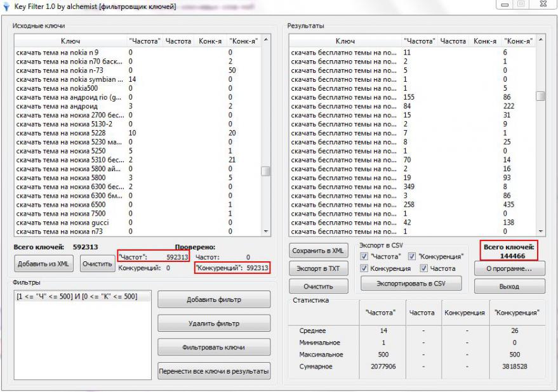
Task: Toggle the unquoted Частота export checkbox
Action: click(x=423, y=268)
